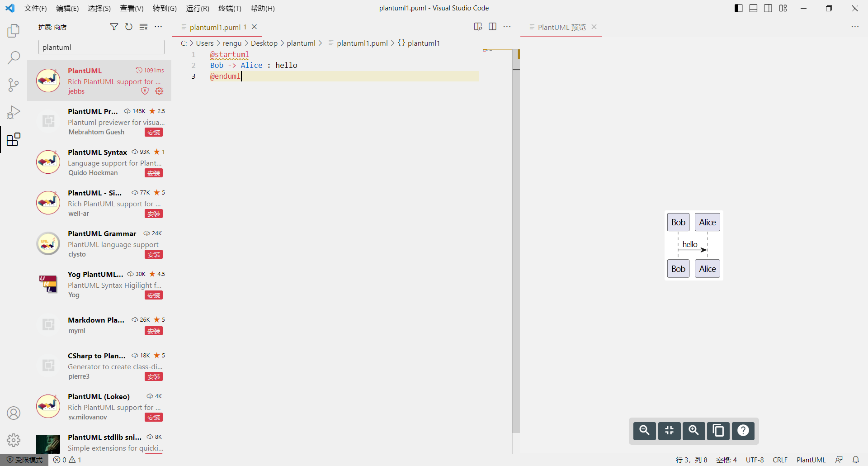Zoom out the PlantUML preview
This screenshot has height=466, width=868.
pyautogui.click(x=645, y=431)
